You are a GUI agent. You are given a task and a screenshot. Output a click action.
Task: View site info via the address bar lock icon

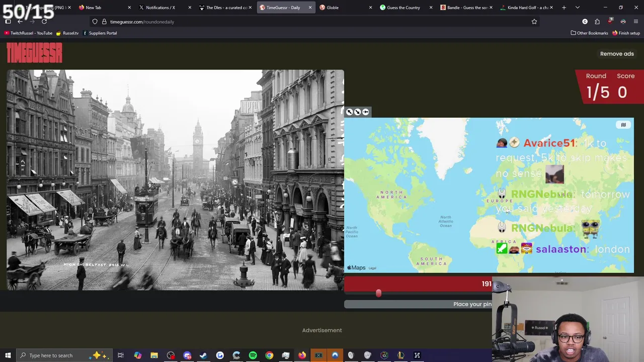pyautogui.click(x=104, y=22)
